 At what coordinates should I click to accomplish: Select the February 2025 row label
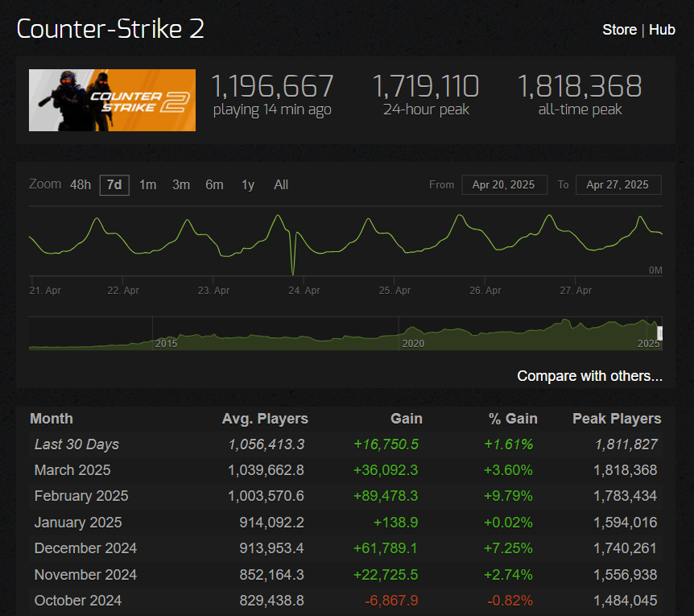click(81, 496)
